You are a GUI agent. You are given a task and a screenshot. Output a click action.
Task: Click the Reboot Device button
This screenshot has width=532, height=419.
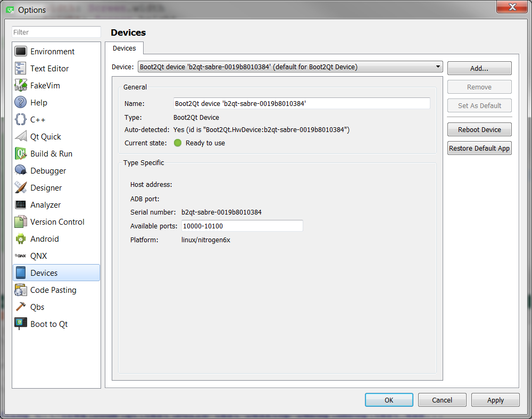479,129
